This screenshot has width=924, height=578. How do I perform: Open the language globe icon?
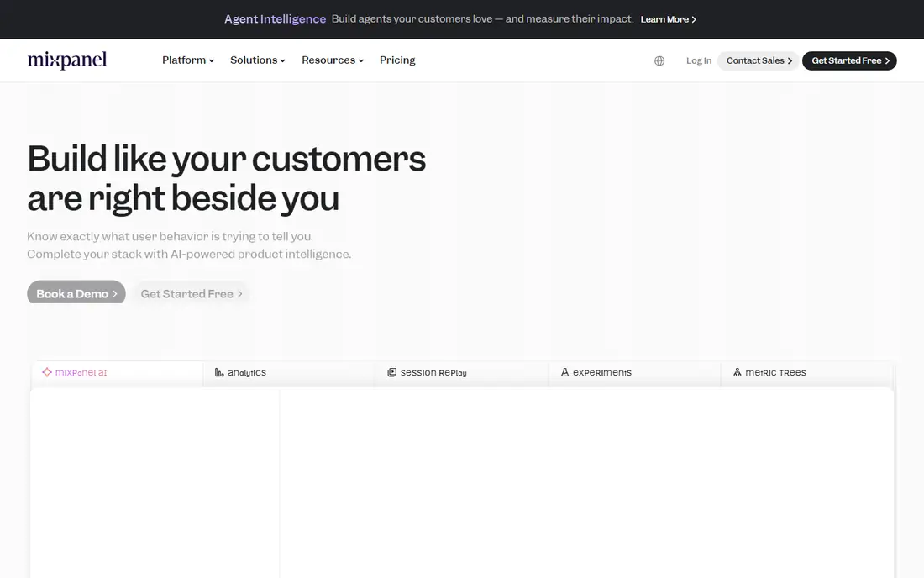point(659,60)
